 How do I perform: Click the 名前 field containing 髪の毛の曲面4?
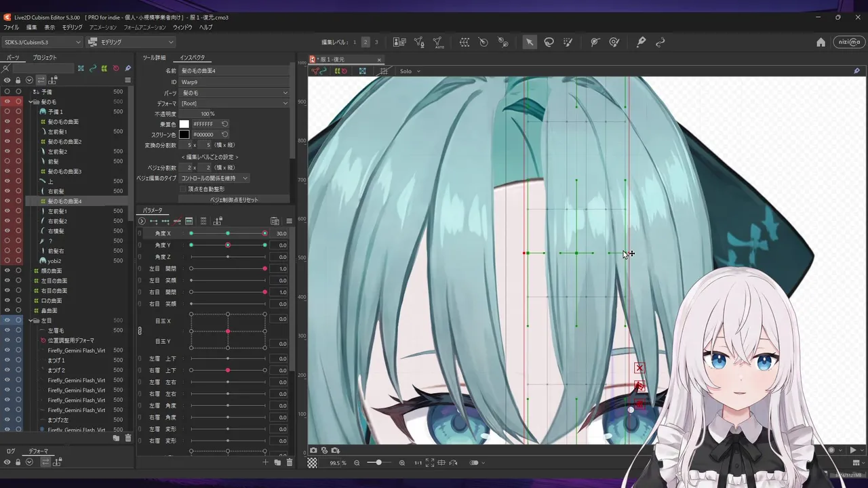point(234,70)
